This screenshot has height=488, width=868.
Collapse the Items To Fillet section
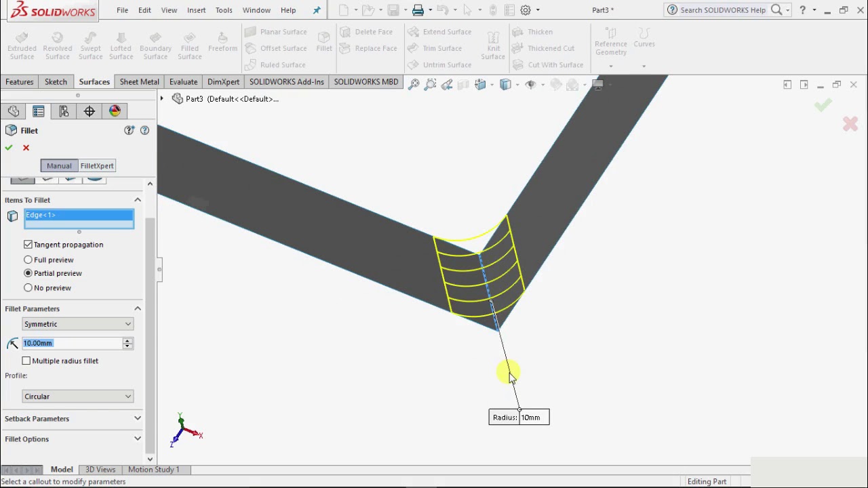point(138,200)
